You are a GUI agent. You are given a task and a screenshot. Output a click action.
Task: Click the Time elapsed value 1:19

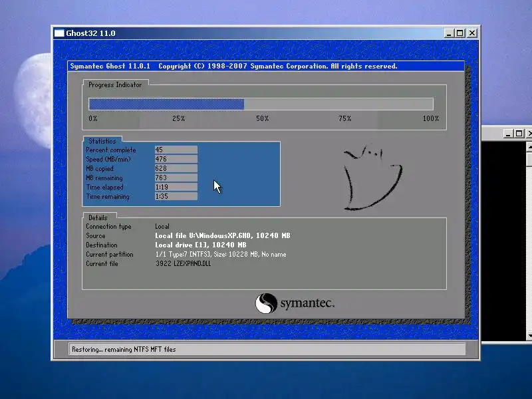[176, 187]
